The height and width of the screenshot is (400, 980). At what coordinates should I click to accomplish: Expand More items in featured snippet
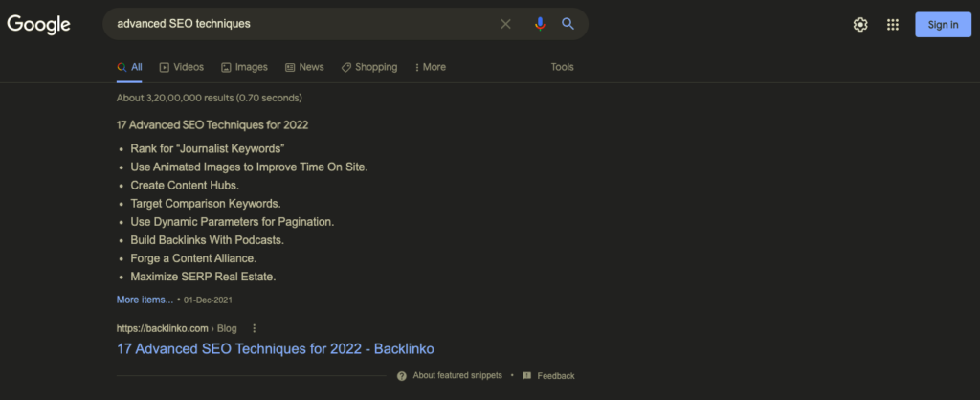point(145,300)
